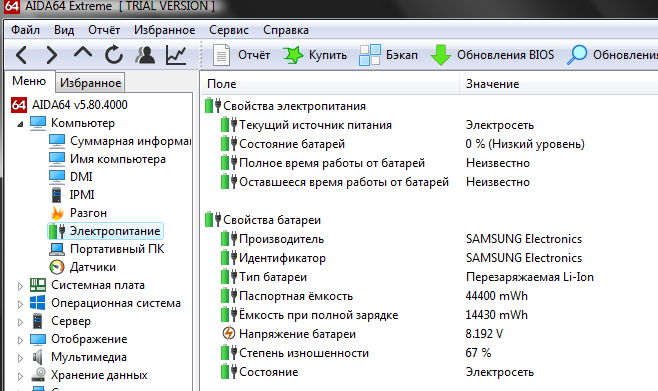Click the Бэкап squares icon
The image size is (658, 391).
(x=370, y=55)
